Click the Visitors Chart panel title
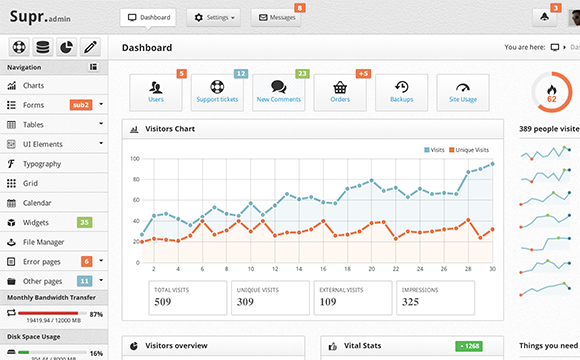Image resolution: width=580 pixels, height=360 pixels. (x=170, y=129)
